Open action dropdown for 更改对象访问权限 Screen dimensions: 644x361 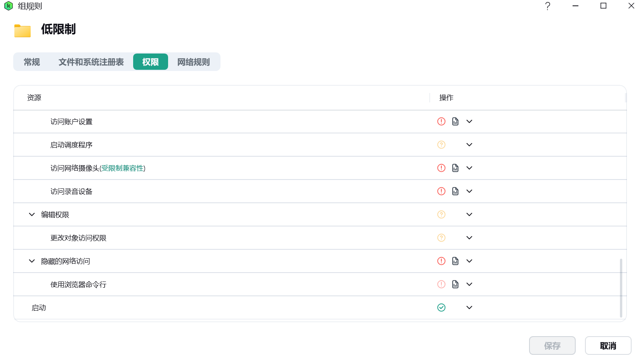tap(469, 238)
